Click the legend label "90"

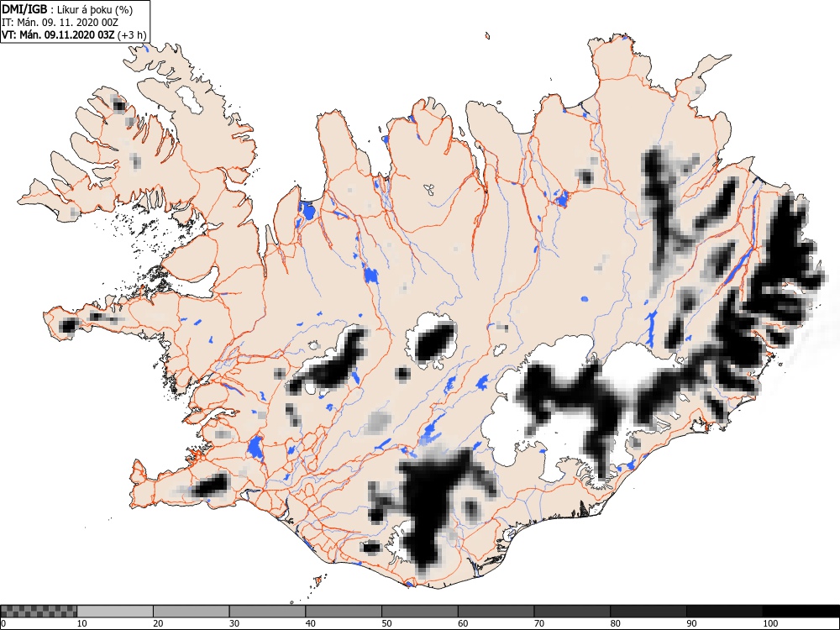[x=691, y=623]
